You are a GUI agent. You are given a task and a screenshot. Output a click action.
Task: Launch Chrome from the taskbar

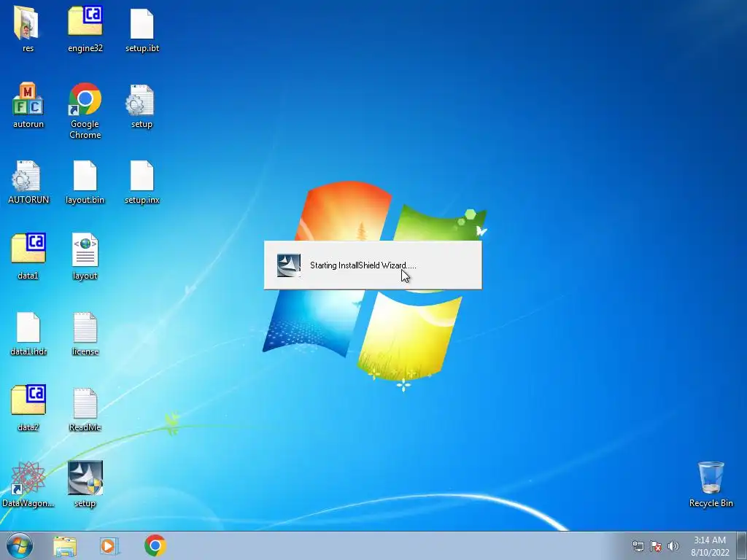click(x=155, y=545)
